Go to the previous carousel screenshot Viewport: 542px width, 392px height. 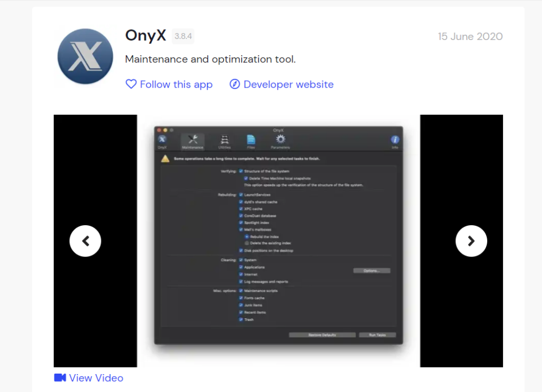click(x=86, y=241)
